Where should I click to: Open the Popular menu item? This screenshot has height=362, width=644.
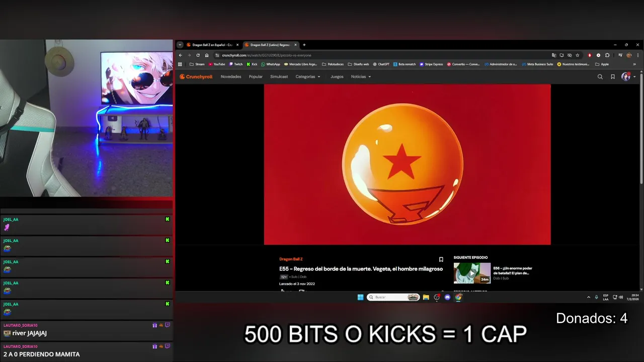(x=256, y=77)
